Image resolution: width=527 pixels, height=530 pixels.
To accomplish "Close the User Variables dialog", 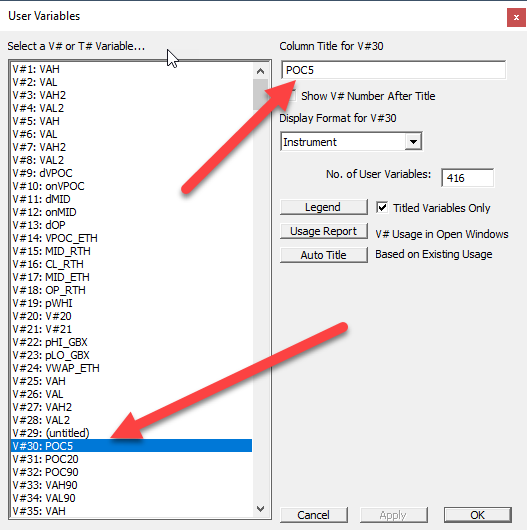I will [x=516, y=17].
